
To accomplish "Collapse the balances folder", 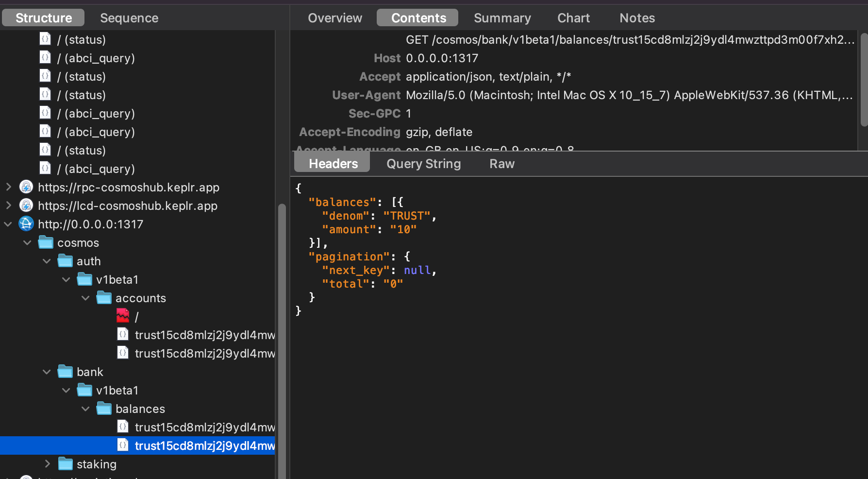I will [x=86, y=409].
